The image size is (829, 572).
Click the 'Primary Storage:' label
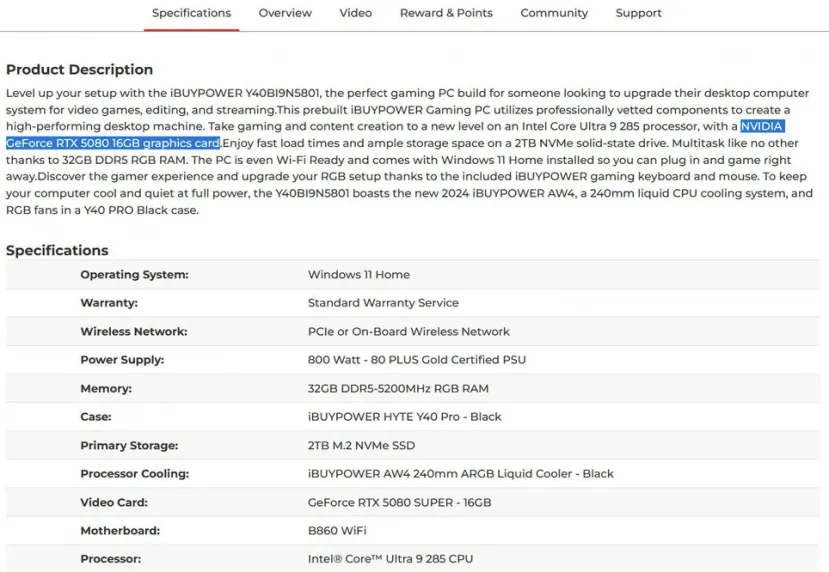click(x=129, y=446)
